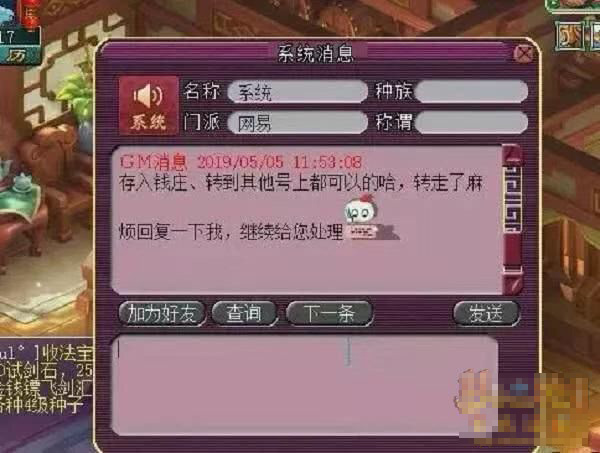Click the 系统消息 title bar
600x453 pixels.
(x=316, y=54)
